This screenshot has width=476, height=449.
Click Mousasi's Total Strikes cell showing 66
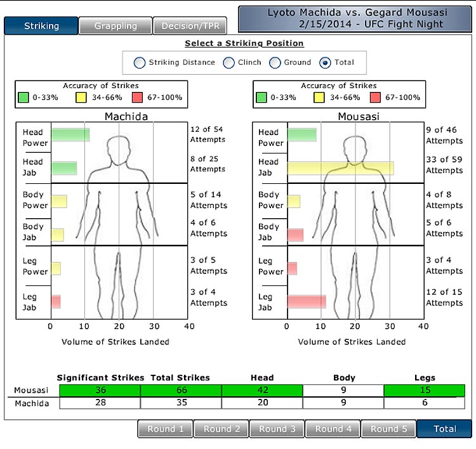coord(181,390)
